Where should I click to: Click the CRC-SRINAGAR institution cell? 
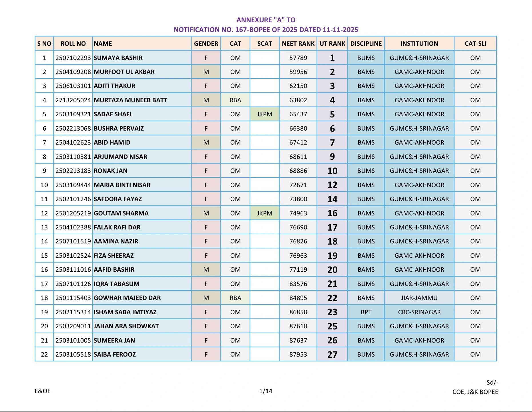[x=419, y=312]
